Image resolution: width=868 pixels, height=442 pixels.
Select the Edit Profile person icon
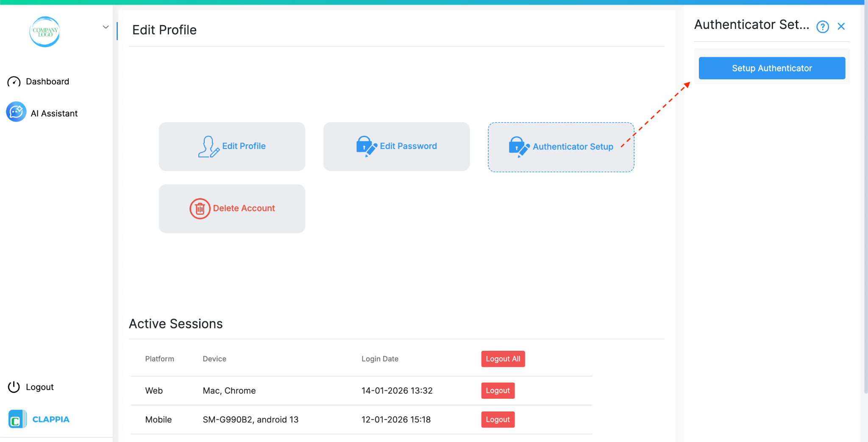click(208, 146)
